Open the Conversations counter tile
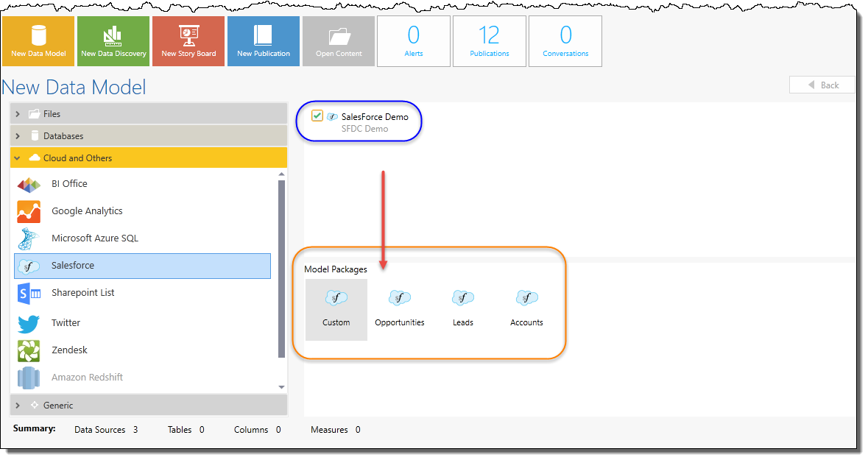The image size is (868, 460). [x=565, y=41]
